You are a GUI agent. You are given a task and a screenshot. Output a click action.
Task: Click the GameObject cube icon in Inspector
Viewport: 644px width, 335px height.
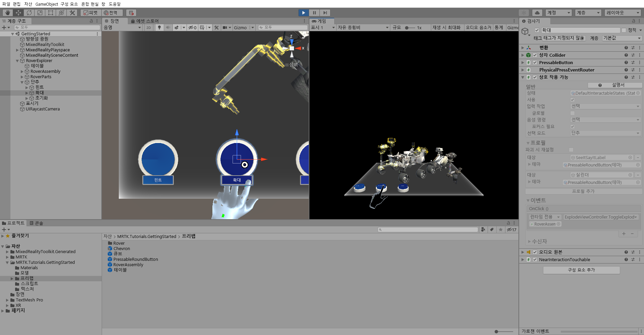pos(525,32)
